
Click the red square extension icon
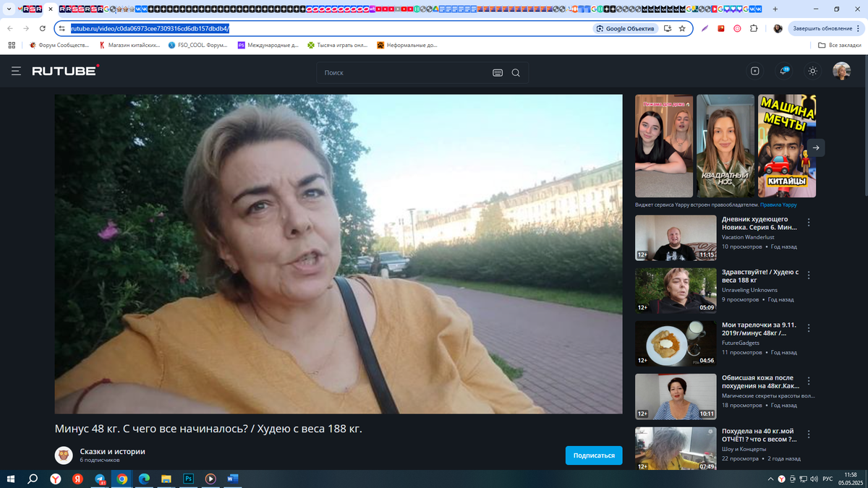pos(720,28)
